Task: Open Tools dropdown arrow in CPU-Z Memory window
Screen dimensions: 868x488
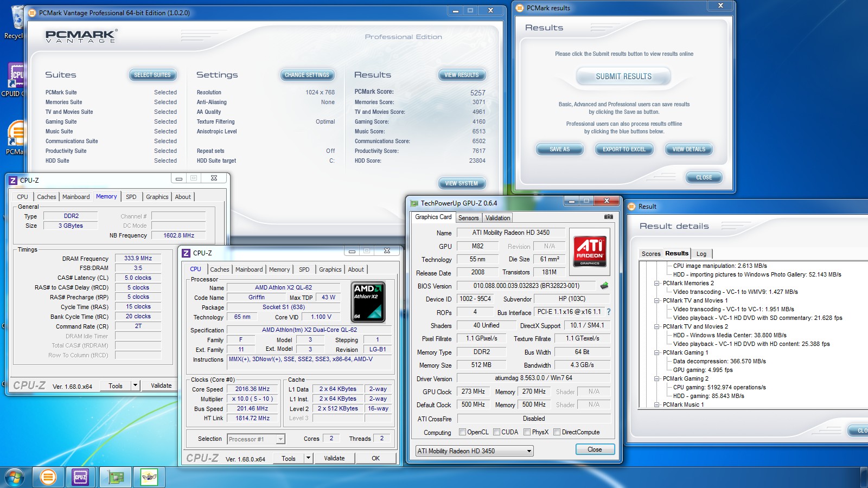Action: click(x=135, y=386)
